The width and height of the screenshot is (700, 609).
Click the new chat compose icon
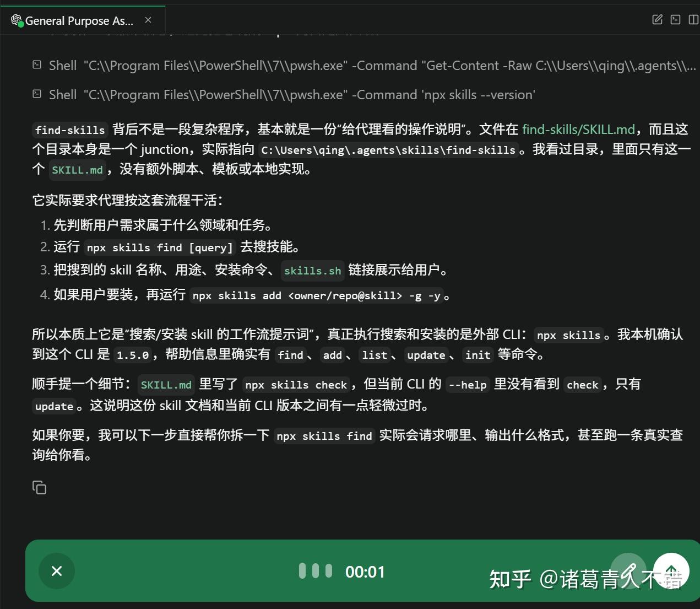coord(657,20)
